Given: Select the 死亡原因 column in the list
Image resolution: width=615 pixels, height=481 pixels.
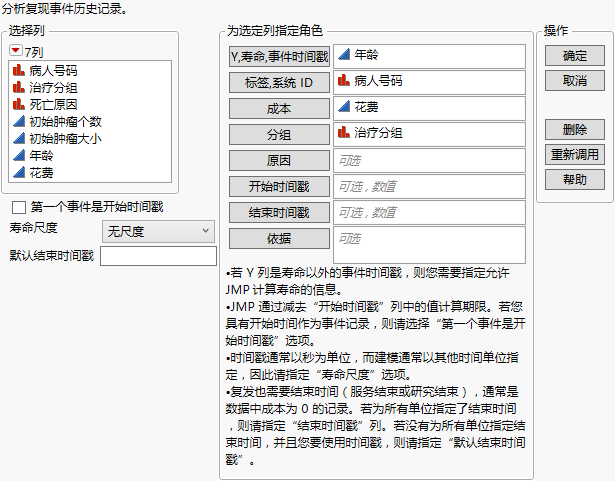Looking at the screenshot, I should coord(90,104).
